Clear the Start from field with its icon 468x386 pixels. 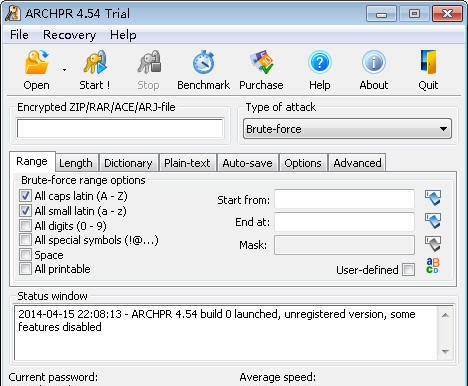click(433, 198)
